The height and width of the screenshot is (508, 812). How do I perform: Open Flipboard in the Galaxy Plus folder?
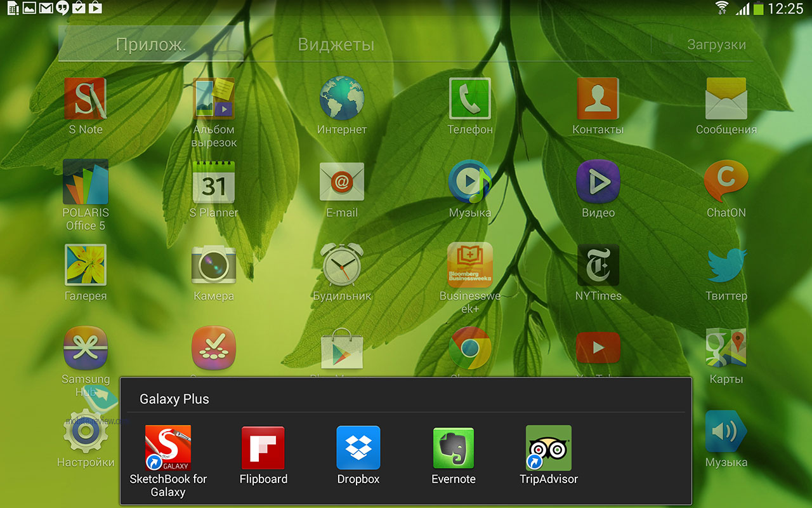pos(263,448)
